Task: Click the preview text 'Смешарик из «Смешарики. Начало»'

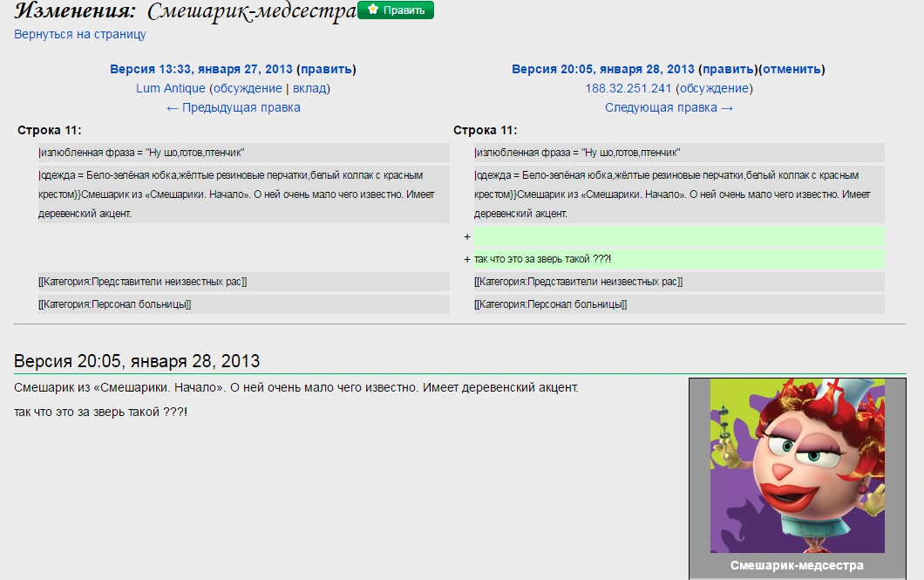Action: (119, 388)
